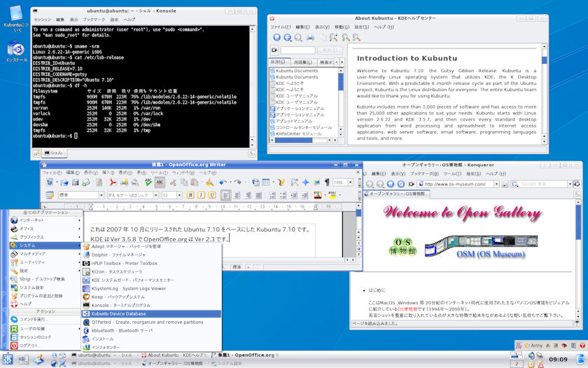Open paragraph style dropdown in Writer

[x=101, y=196]
